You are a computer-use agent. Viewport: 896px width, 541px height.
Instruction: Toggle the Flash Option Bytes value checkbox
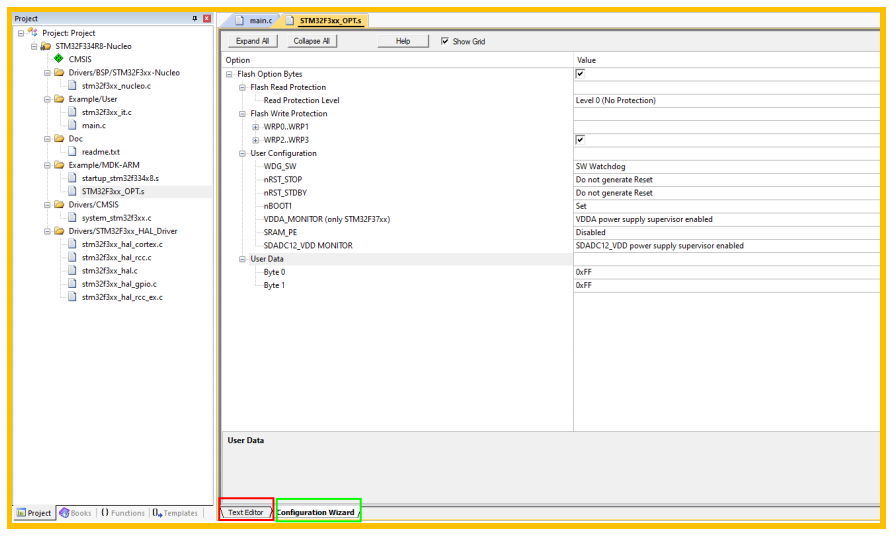click(580, 74)
